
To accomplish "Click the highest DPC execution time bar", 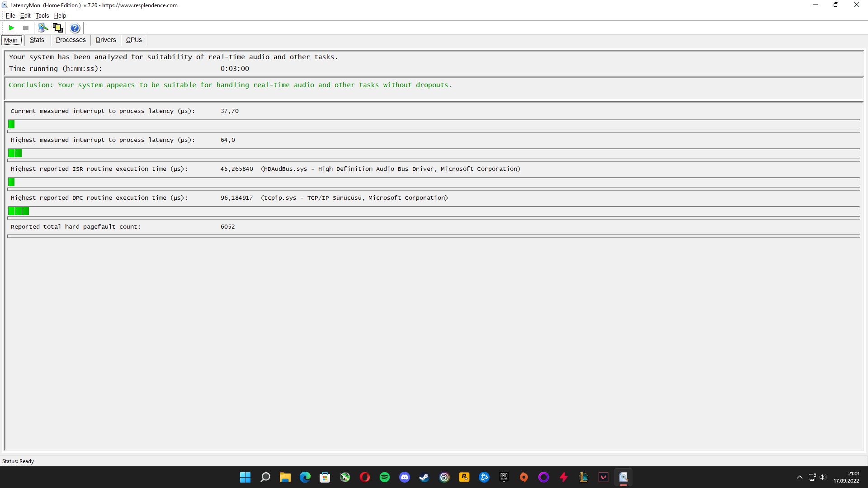I will coord(19,211).
